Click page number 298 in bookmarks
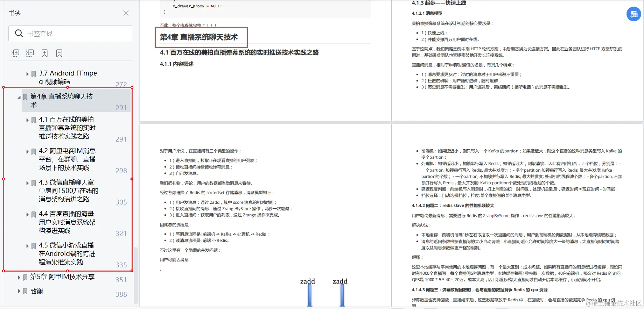Screen dimensions: 644x309 click(121, 171)
